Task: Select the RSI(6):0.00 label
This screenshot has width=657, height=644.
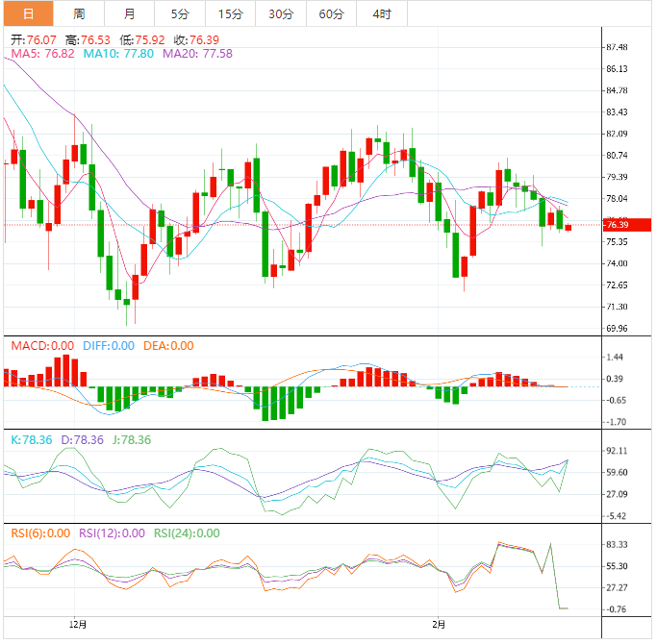Action: [x=41, y=533]
